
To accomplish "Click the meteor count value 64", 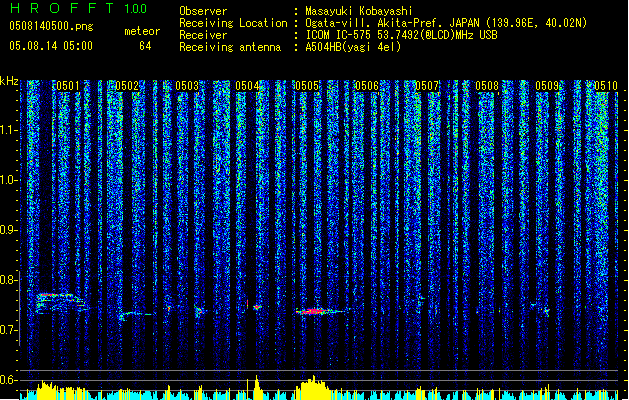I will [145, 46].
